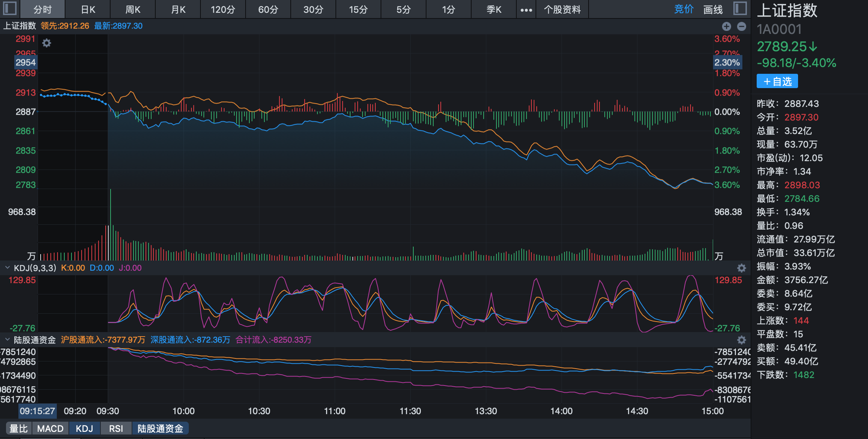
Task: Toggle the RSI indicator
Action: [116, 428]
